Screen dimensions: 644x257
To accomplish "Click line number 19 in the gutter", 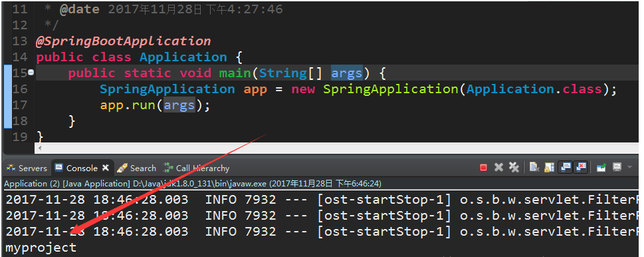I will click(20, 137).
